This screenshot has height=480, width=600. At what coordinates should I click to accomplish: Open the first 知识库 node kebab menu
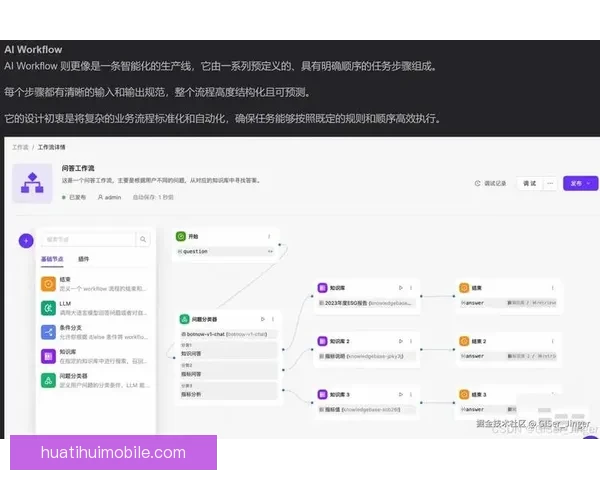pyautogui.click(x=411, y=288)
